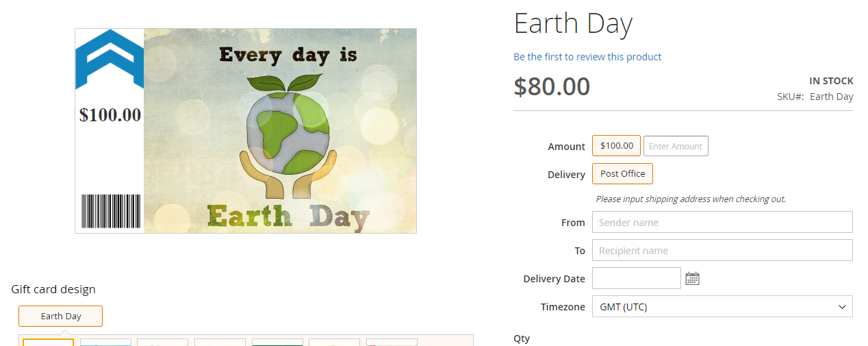Select the first orange-outlined design thumbnail

48,342
